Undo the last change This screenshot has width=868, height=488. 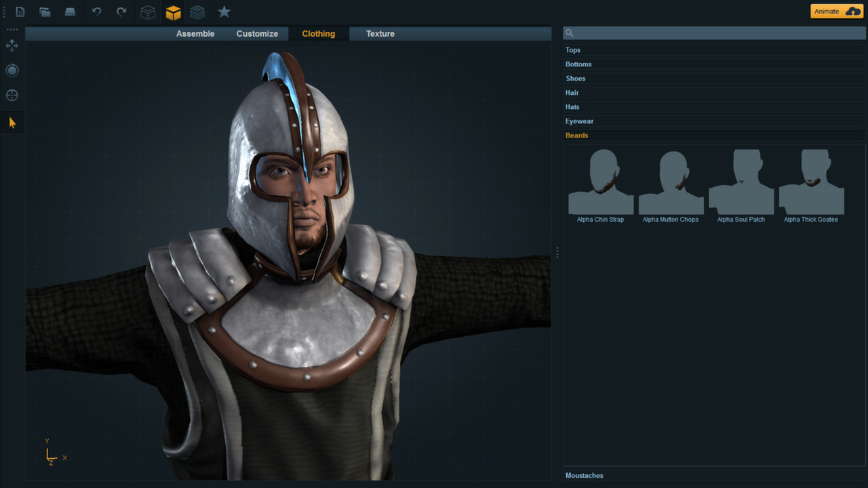[96, 12]
